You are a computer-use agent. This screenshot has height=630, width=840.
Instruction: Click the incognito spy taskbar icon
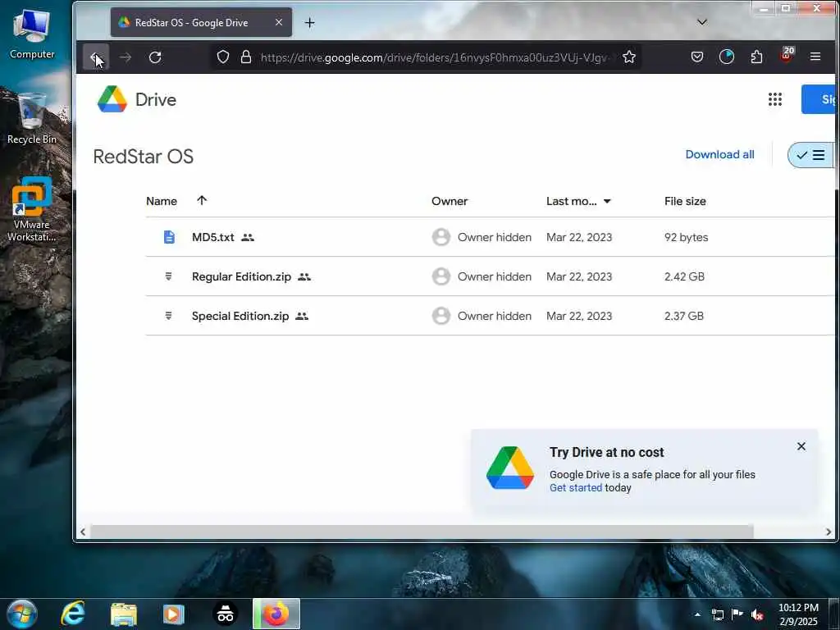point(226,614)
